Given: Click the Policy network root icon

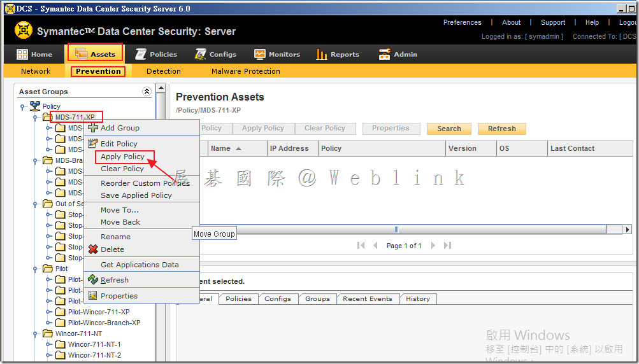Looking at the screenshot, I should 35,106.
